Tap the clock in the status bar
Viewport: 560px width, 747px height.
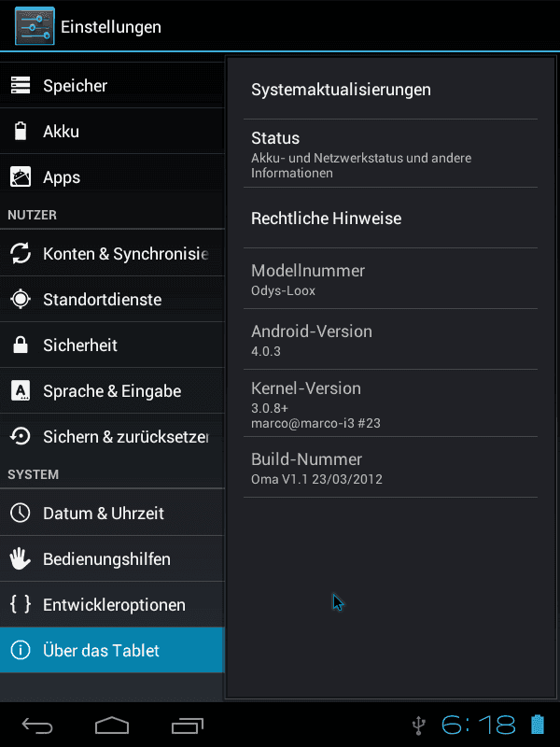click(478, 726)
